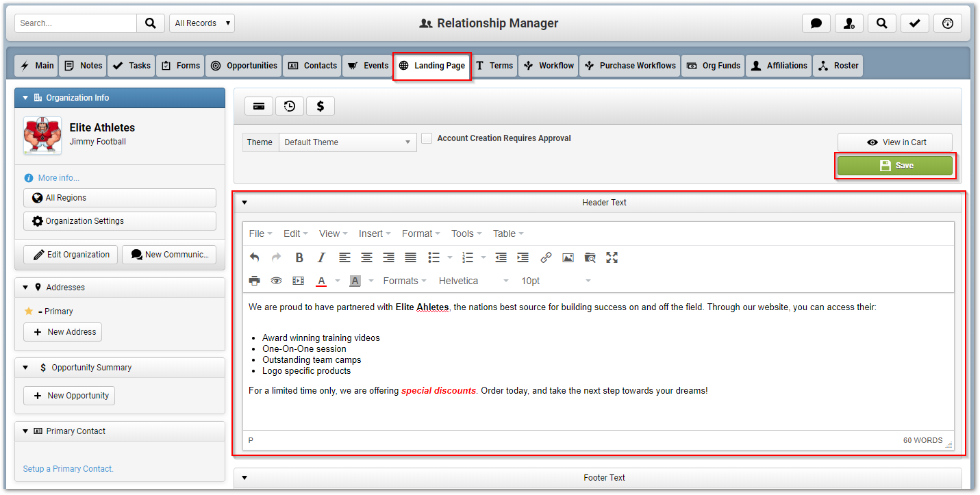Align text left in editor
This screenshot has height=495, width=980.
(344, 257)
